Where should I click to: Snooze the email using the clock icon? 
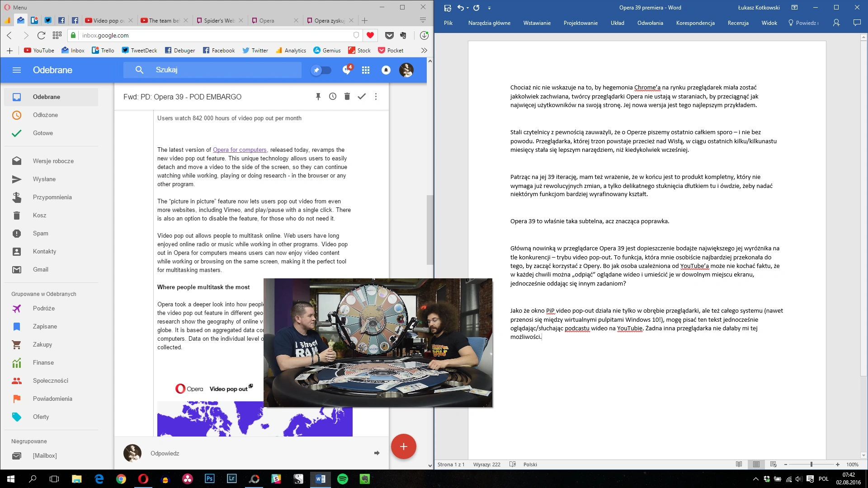click(x=333, y=97)
